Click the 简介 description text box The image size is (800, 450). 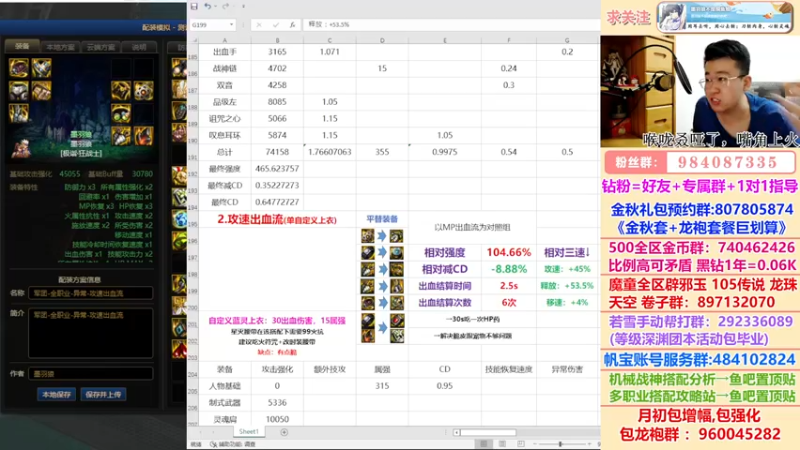(91, 333)
